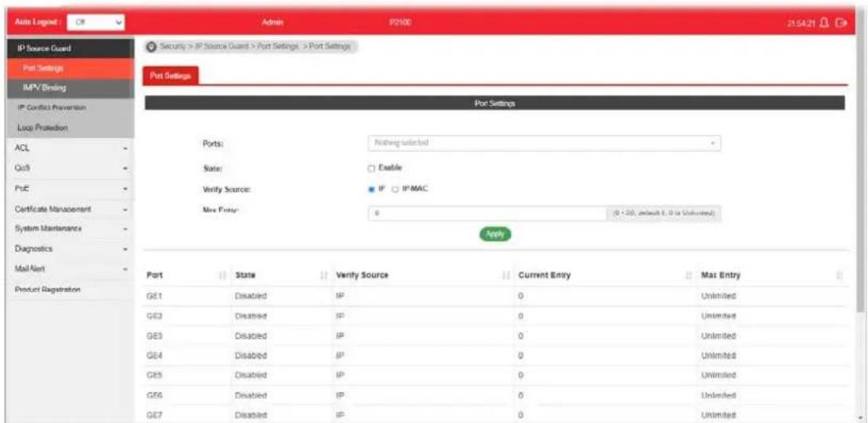Open the Ports selection dropdown
Viewport: 868px width, 423px height.
coord(544,143)
